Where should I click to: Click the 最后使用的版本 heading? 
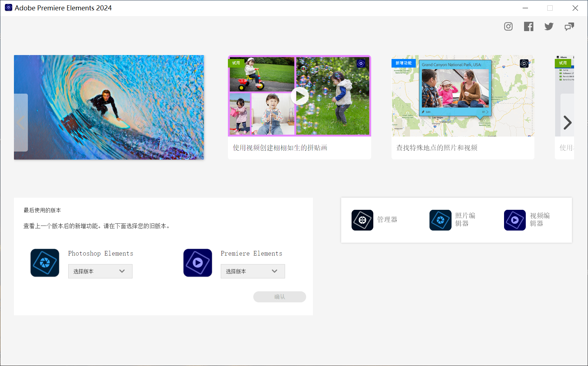coord(42,210)
